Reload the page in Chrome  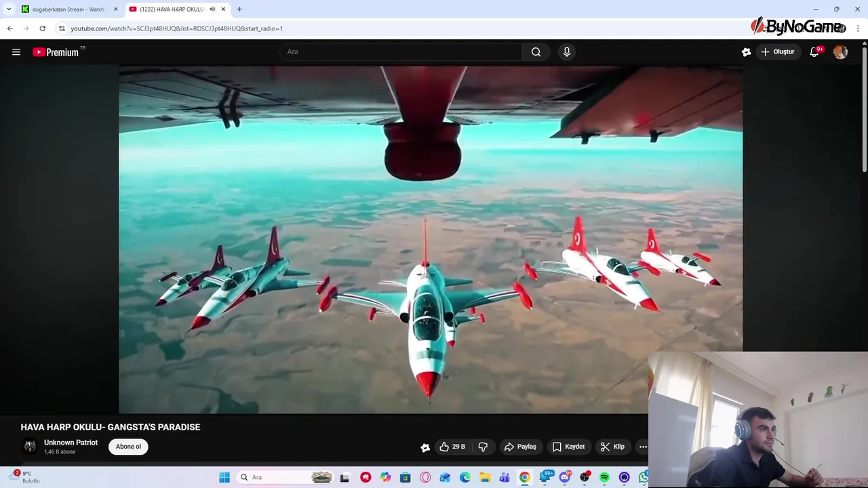click(x=43, y=28)
